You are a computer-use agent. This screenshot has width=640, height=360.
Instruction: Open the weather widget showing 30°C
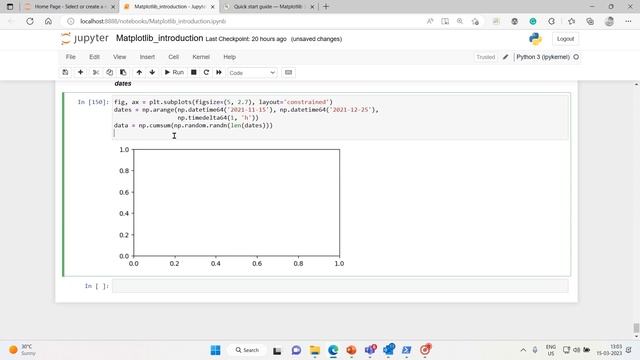point(22,350)
